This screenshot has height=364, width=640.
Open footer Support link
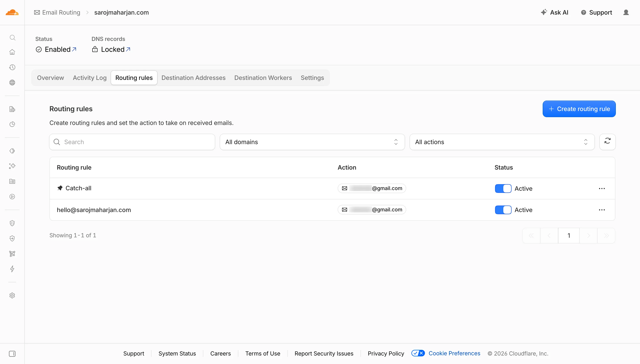[134, 353]
